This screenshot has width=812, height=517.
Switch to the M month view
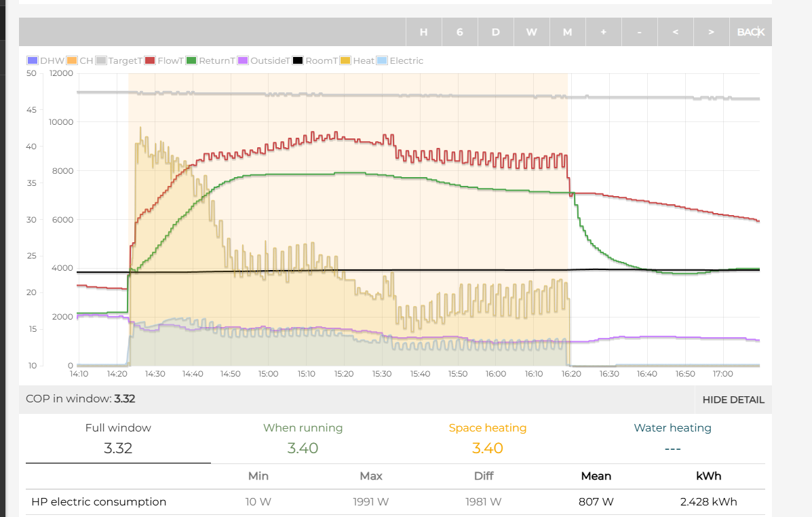click(567, 32)
